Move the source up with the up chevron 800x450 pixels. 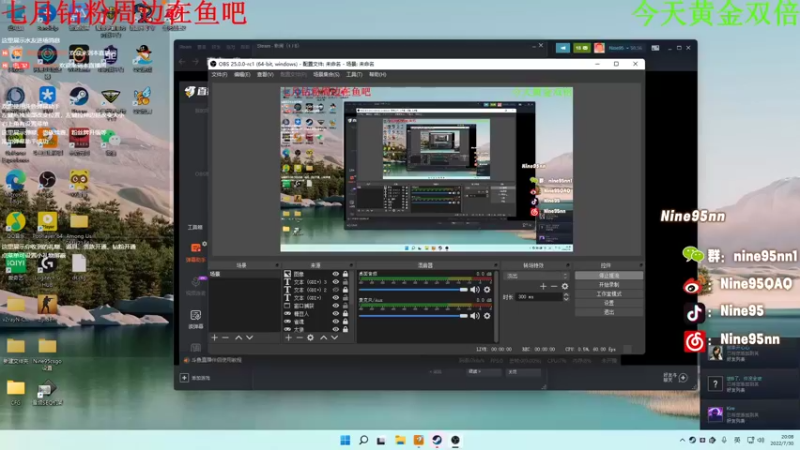(323, 338)
